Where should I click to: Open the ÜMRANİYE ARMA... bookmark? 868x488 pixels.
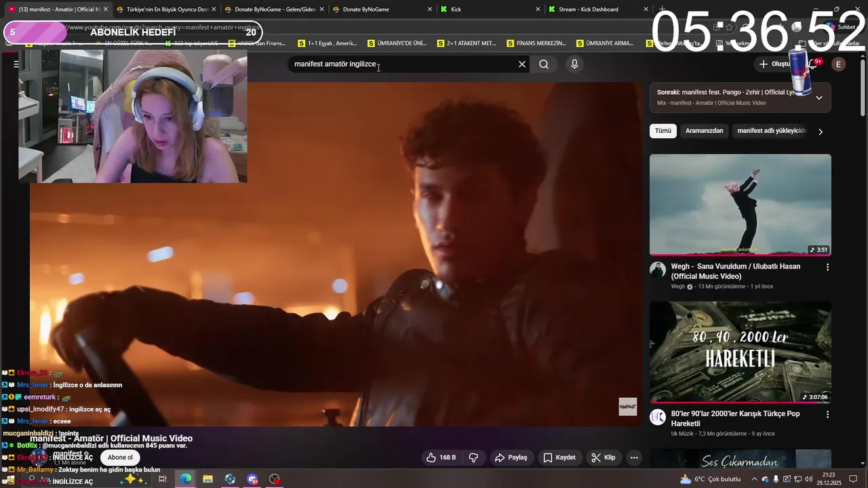point(606,43)
